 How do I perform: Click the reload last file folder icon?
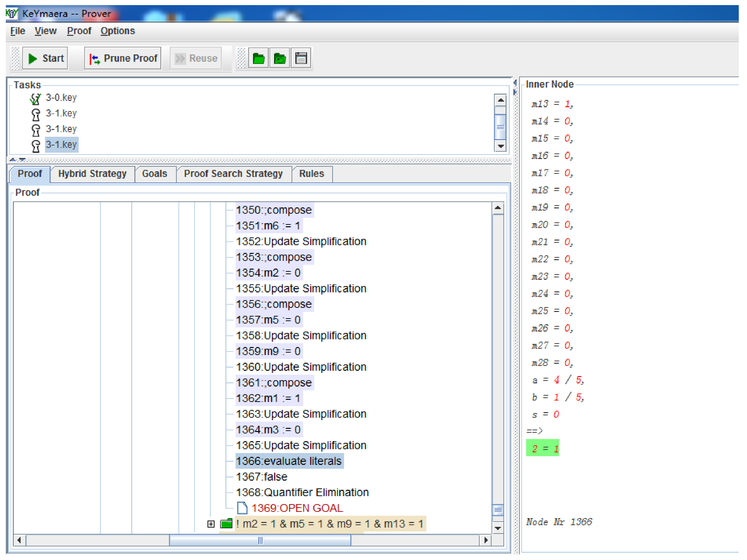click(x=280, y=58)
